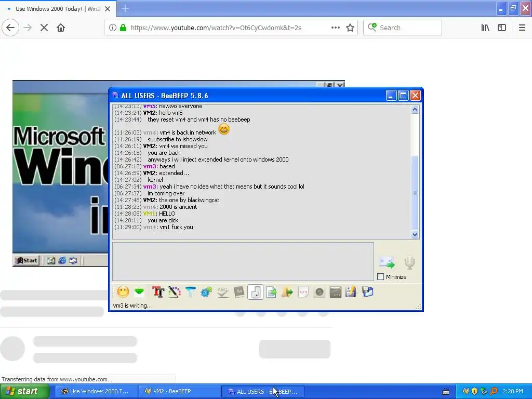532x399 pixels.
Task: Click the dark screenshot window icon
Action: point(335,292)
